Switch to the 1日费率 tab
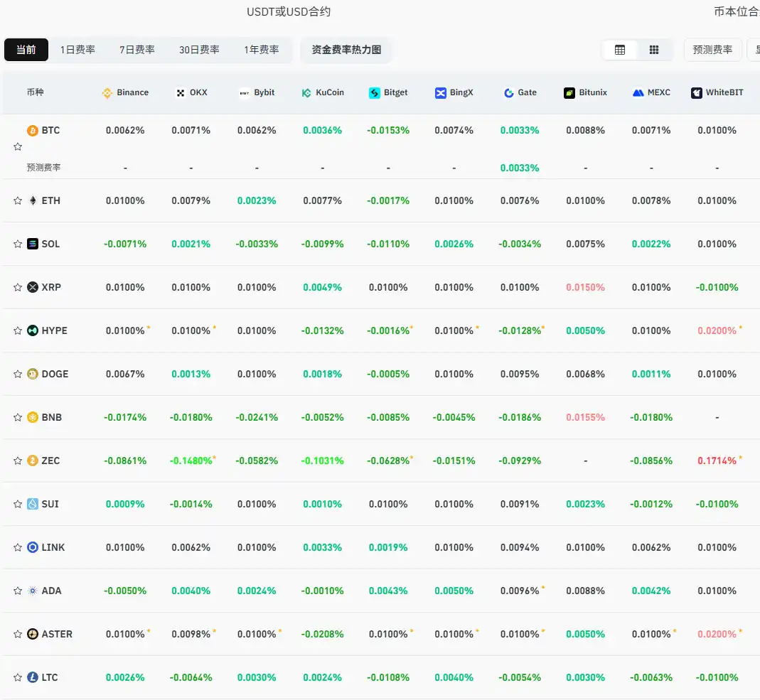 click(77, 50)
